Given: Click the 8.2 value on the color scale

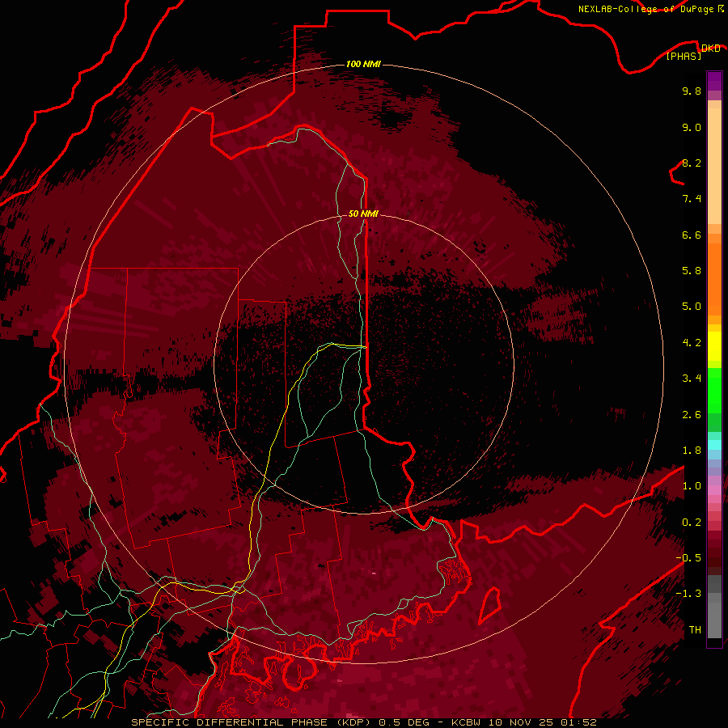Looking at the screenshot, I should pos(692,163).
